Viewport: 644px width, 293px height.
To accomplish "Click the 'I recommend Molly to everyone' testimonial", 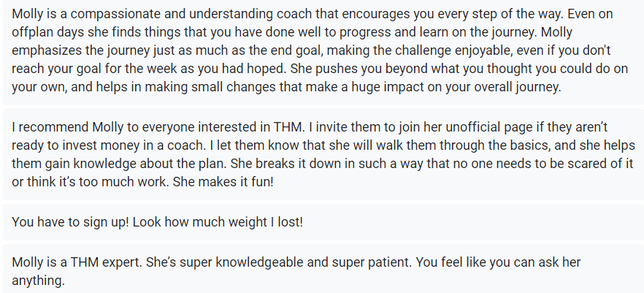I will (x=323, y=154).
